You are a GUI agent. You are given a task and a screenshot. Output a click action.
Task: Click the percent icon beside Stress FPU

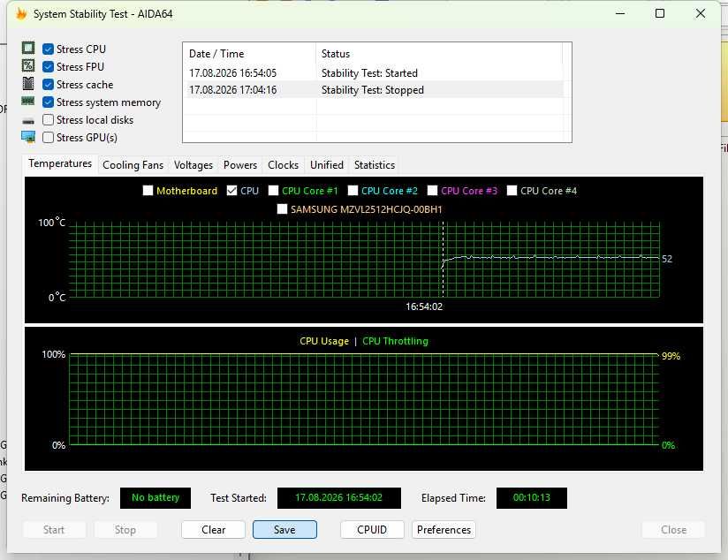point(28,66)
